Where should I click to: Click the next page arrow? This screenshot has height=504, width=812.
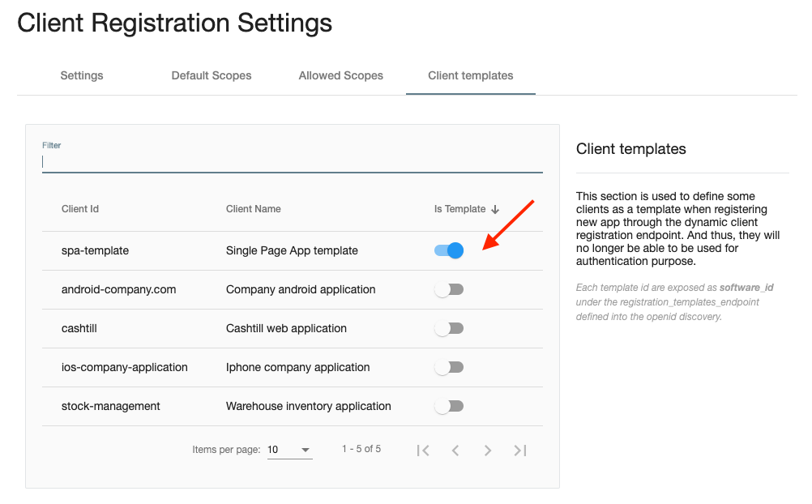pos(488,451)
